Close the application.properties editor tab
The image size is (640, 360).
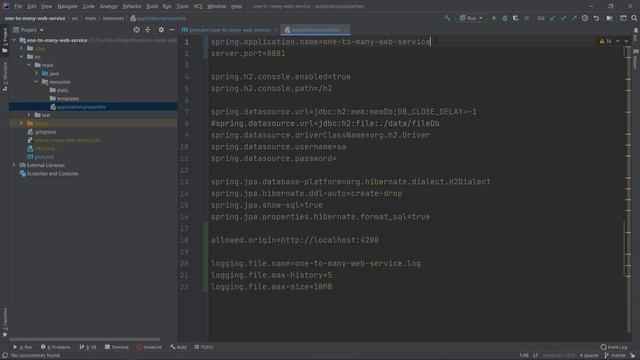pyautogui.click(x=345, y=30)
